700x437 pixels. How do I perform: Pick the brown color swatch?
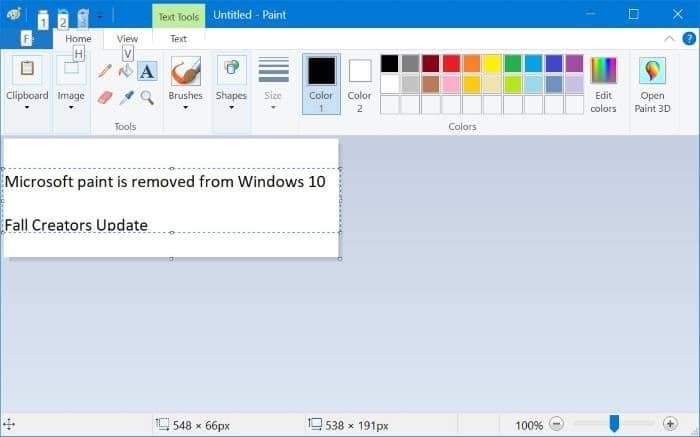coord(431,84)
